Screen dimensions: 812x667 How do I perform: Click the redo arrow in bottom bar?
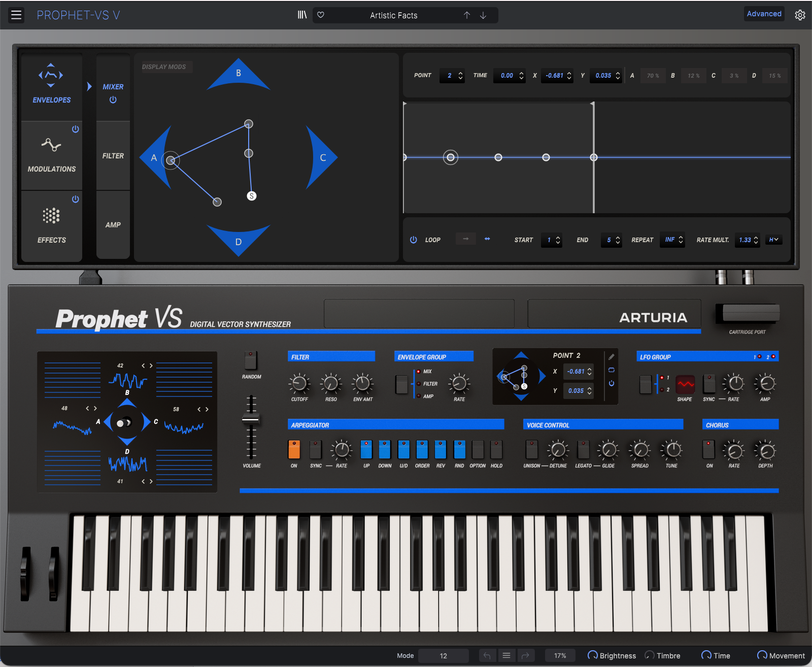[525, 655]
